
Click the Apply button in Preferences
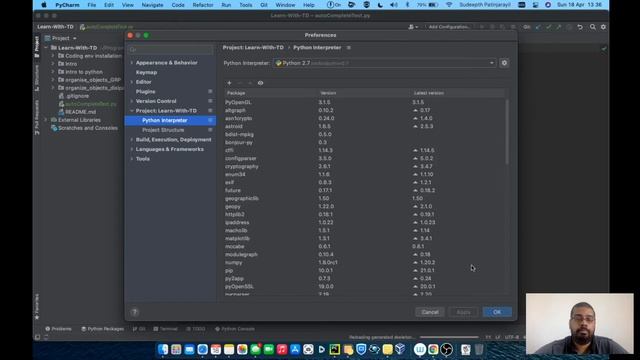point(463,312)
